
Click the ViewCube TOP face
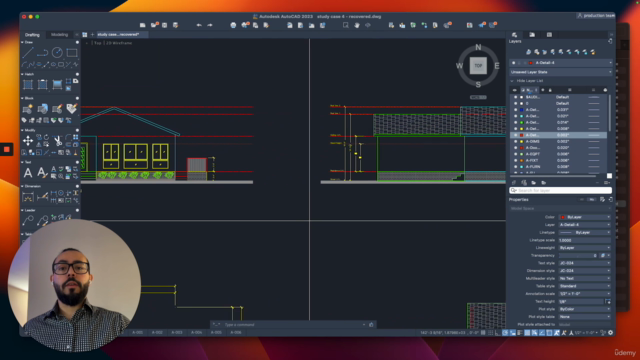(478, 66)
